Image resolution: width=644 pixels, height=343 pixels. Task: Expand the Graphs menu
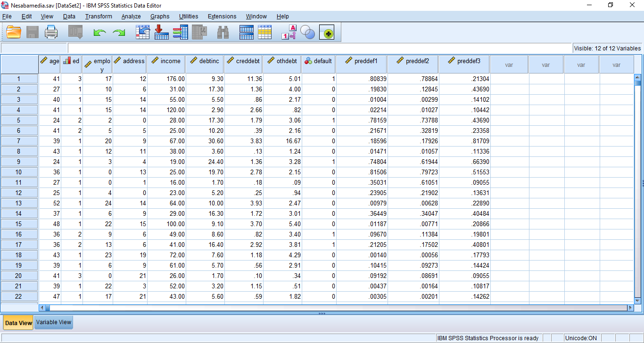pyautogui.click(x=160, y=16)
